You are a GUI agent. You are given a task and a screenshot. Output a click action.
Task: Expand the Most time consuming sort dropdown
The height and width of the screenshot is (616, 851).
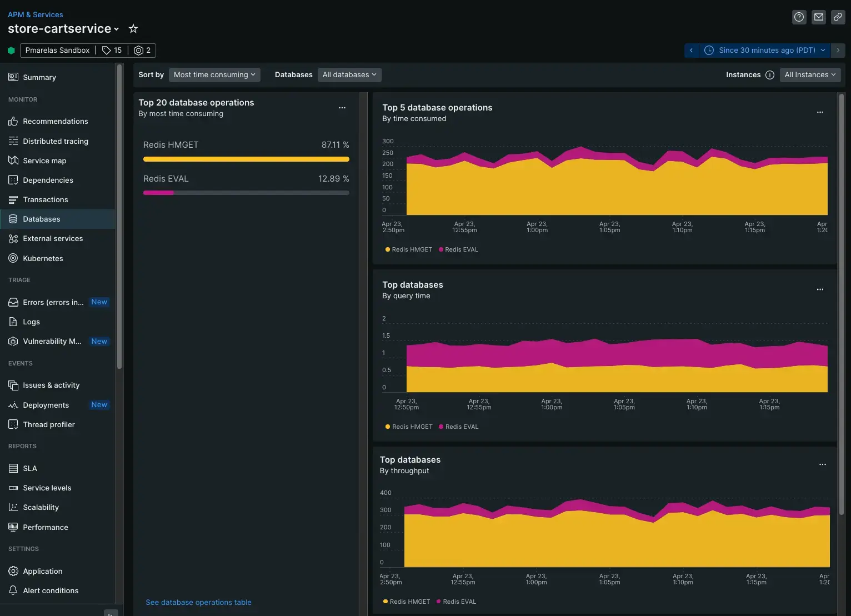tap(214, 75)
